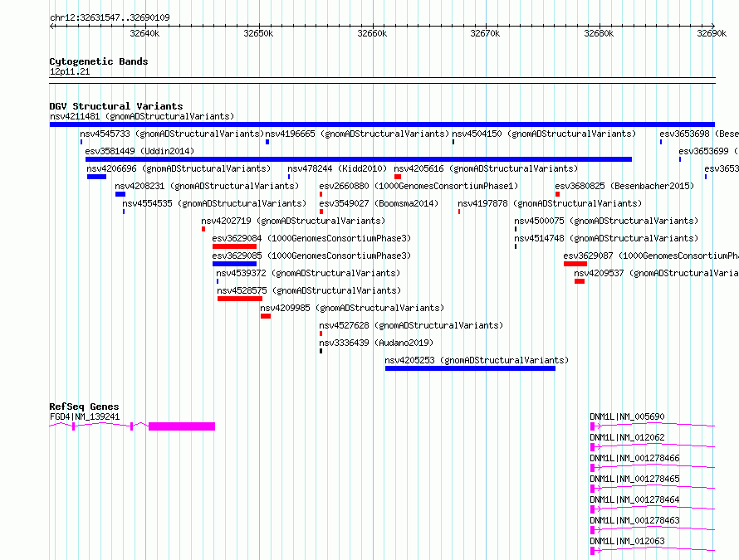Image resolution: width=739 pixels, height=560 pixels.
Task: Click the blue bar under nsv4206696
Action: pos(96,177)
